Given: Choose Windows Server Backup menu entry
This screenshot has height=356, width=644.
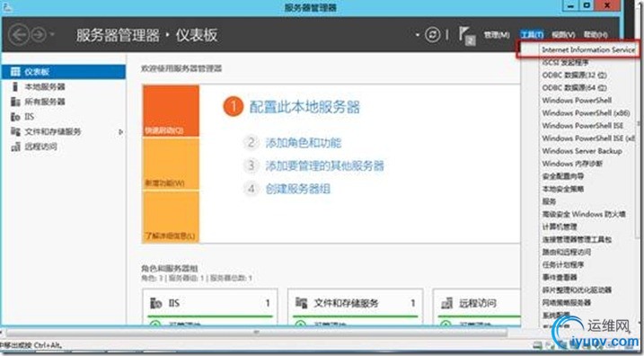Looking at the screenshot, I should pyautogui.click(x=582, y=151).
